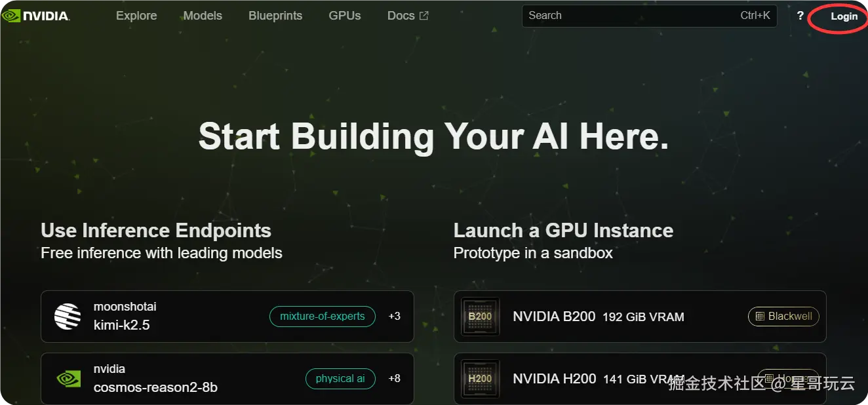Click the nvidia cosmos-reason2-8b logo icon
Viewport: 868px width, 405px height.
67,379
